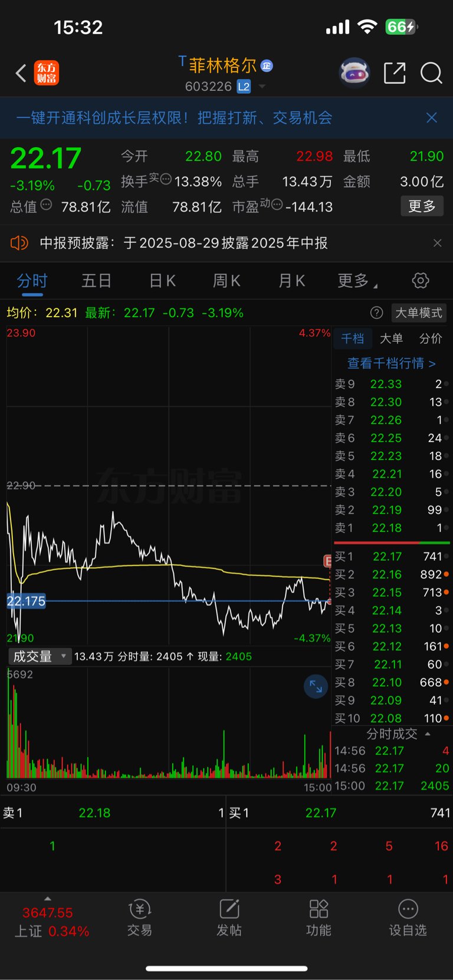Tap the share export icon
The width and height of the screenshot is (453, 980).
tap(395, 73)
